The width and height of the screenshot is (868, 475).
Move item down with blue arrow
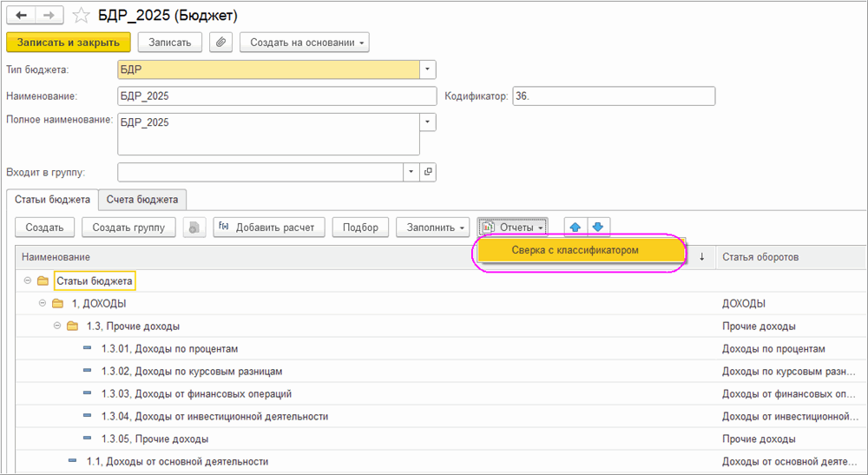597,228
